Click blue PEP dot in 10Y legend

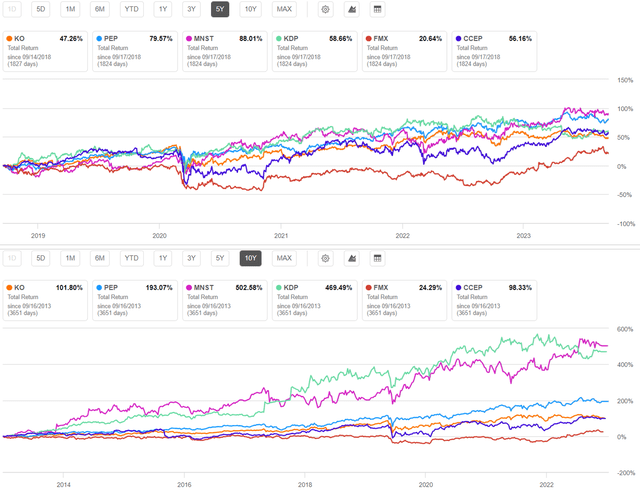point(99,287)
